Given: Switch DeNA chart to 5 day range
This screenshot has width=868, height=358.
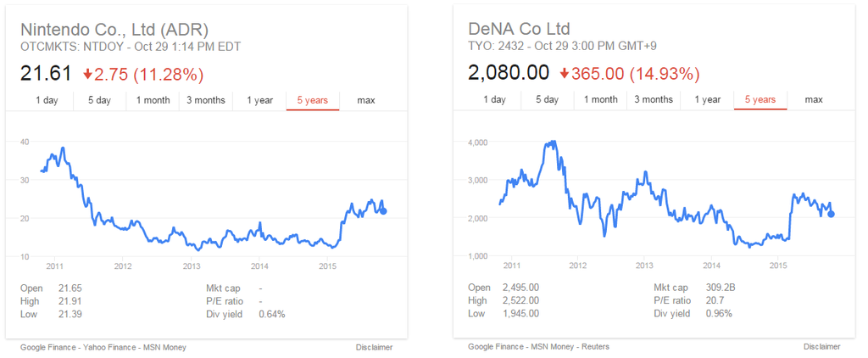Looking at the screenshot, I should [546, 99].
